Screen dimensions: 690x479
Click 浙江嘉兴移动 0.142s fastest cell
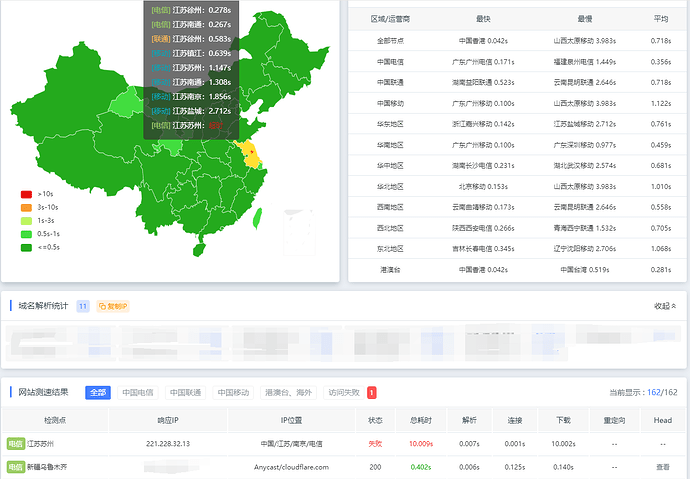click(x=483, y=124)
